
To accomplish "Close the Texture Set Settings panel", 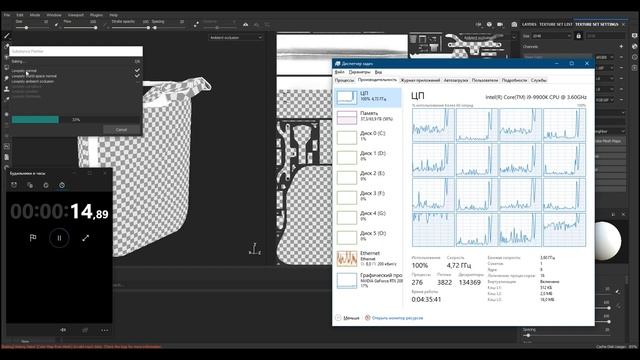I will click(x=623, y=24).
